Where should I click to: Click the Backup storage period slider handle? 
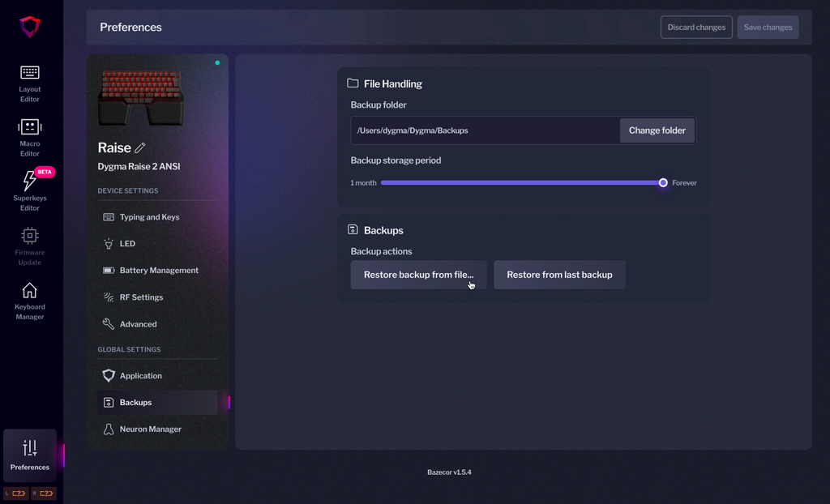click(x=663, y=183)
